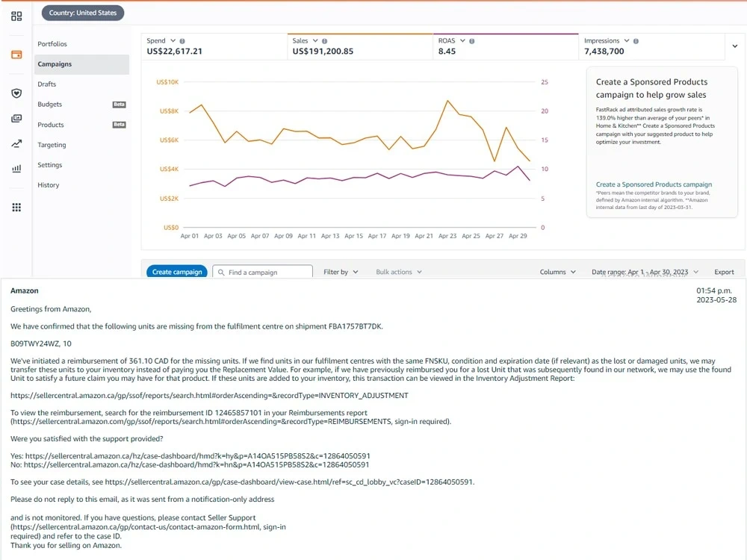The height and width of the screenshot is (560, 747).
Task: Open the Columns dropdown
Action: [558, 272]
